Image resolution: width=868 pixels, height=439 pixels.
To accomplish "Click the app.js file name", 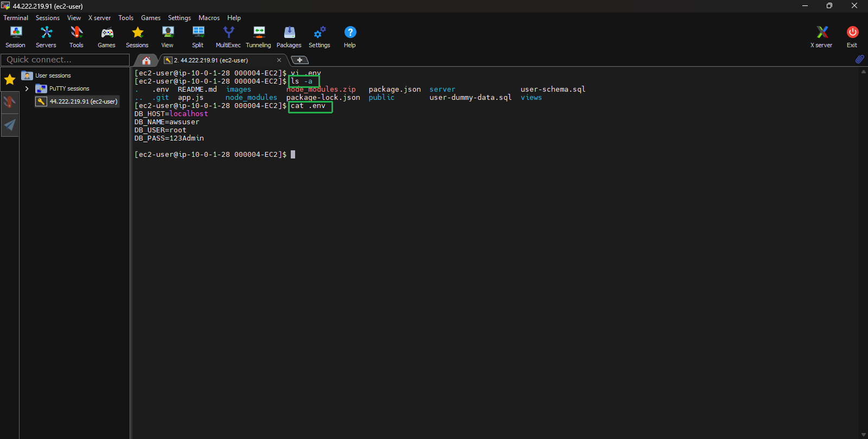I will point(190,98).
